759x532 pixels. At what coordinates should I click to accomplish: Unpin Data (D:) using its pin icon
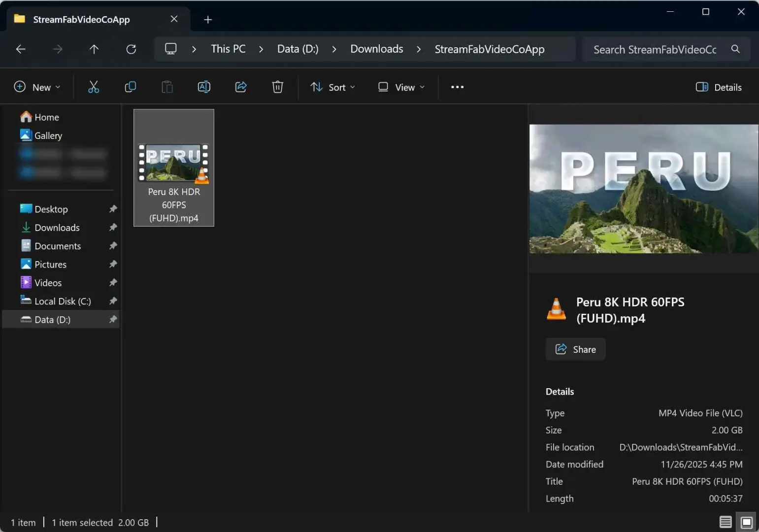coord(113,319)
